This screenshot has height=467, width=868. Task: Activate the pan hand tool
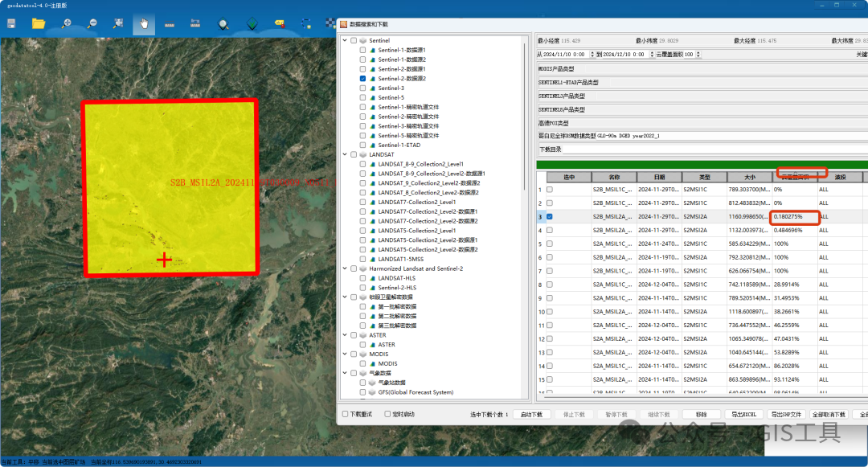144,24
